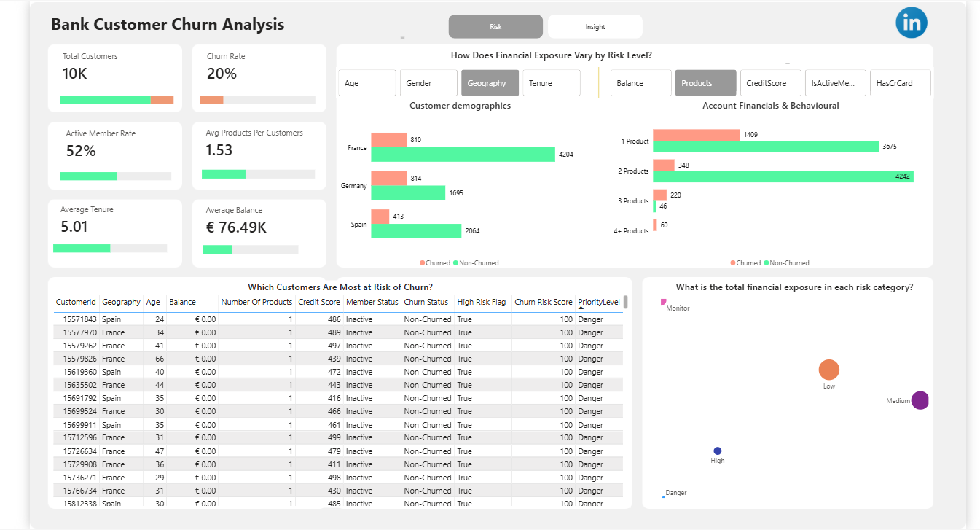Select the table row for CustomerId 15571843
The height and width of the screenshot is (530, 980).
[219, 319]
